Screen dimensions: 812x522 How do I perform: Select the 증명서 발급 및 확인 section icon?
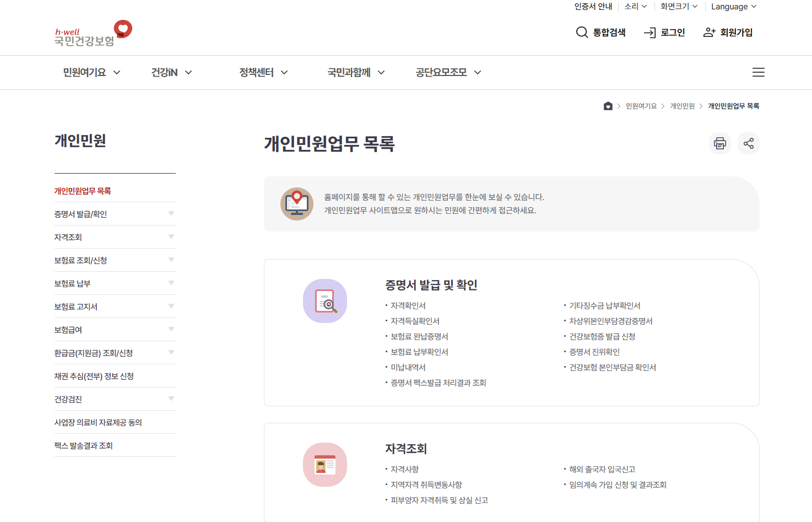[x=325, y=301]
